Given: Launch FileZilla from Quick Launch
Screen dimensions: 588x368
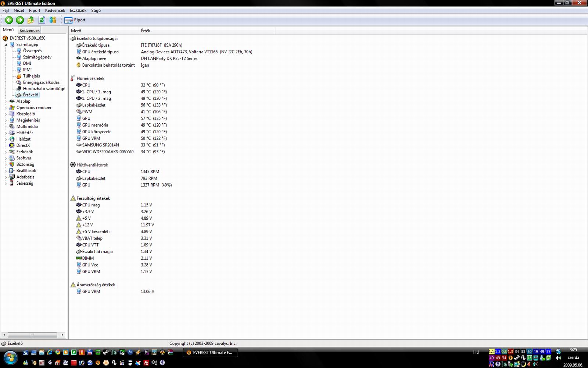Looking at the screenshot, I should [x=146, y=363].
